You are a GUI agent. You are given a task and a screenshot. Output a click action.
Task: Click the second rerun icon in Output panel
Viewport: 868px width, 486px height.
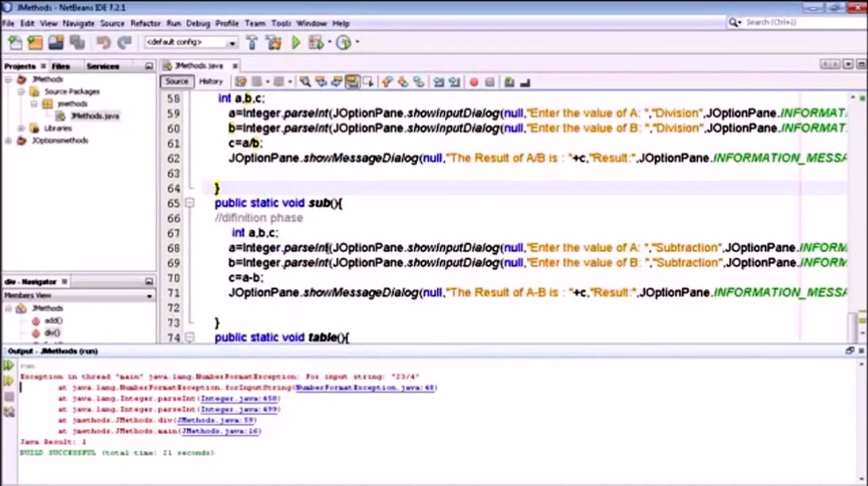pyautogui.click(x=8, y=381)
